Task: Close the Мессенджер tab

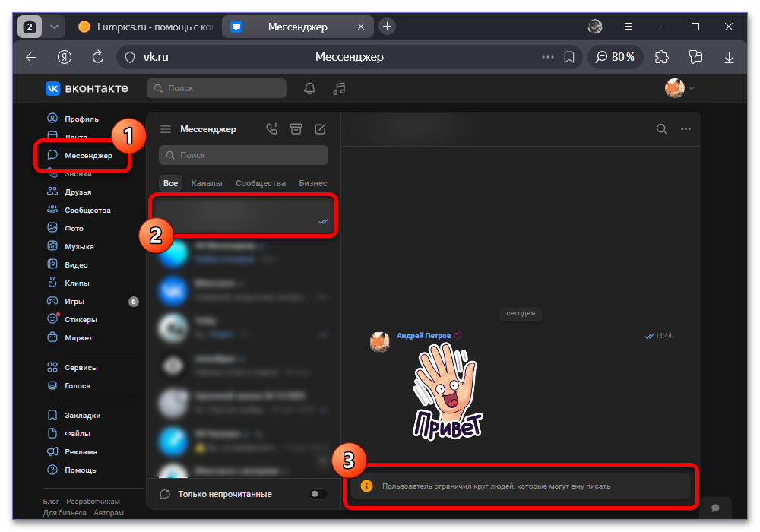Action: 360,27
